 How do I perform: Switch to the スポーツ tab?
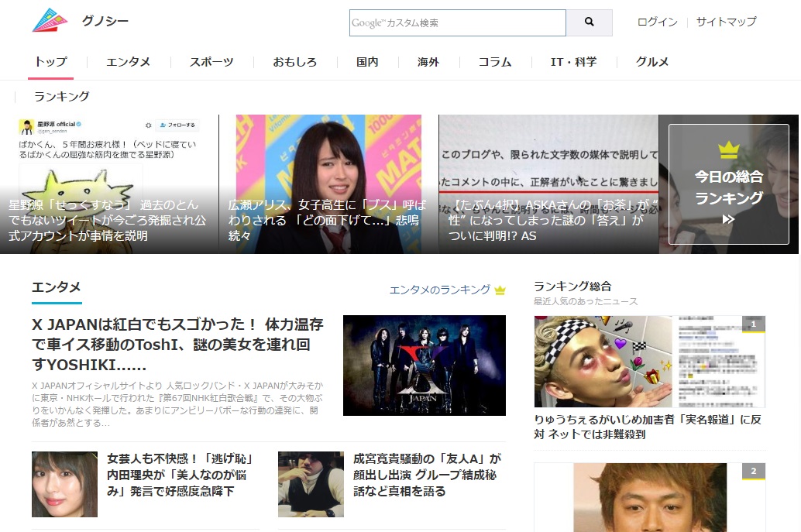pos(211,62)
